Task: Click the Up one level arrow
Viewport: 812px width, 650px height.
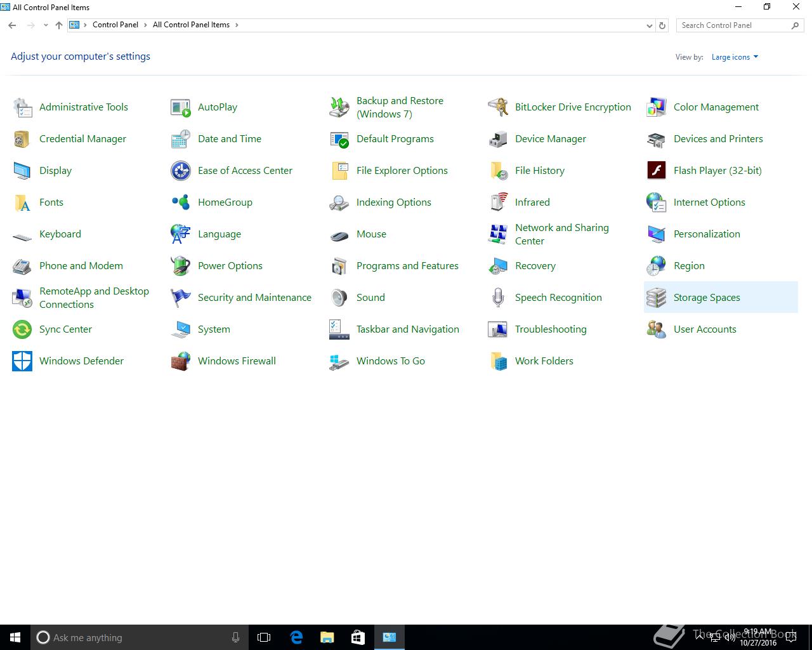Action: 59,25
